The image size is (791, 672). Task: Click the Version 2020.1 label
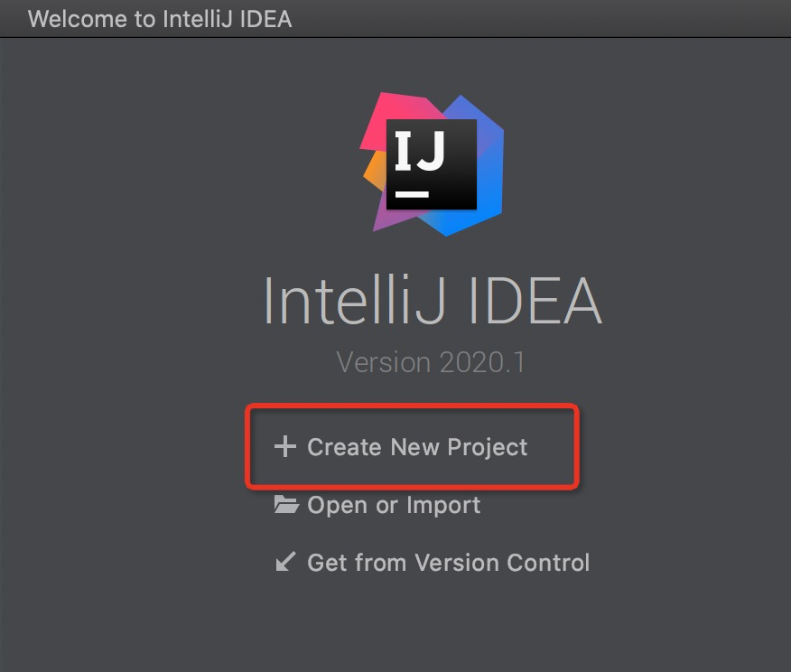[x=431, y=362]
